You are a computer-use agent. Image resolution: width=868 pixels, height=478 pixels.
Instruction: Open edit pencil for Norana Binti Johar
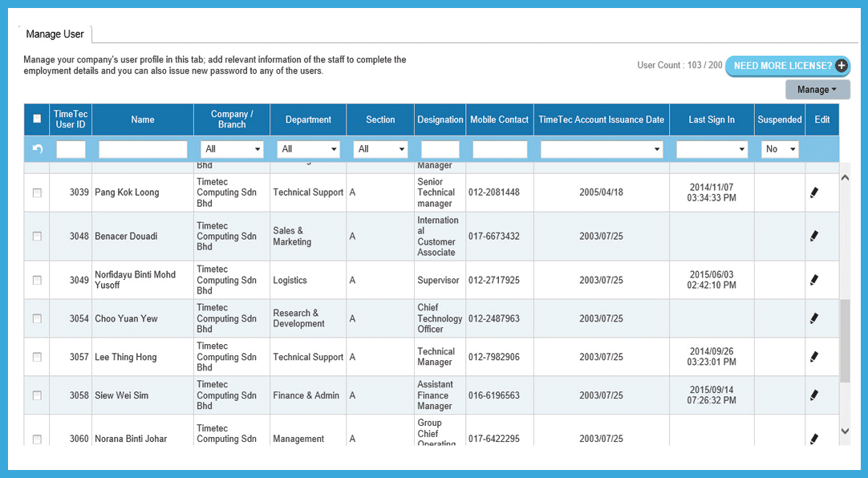[814, 439]
